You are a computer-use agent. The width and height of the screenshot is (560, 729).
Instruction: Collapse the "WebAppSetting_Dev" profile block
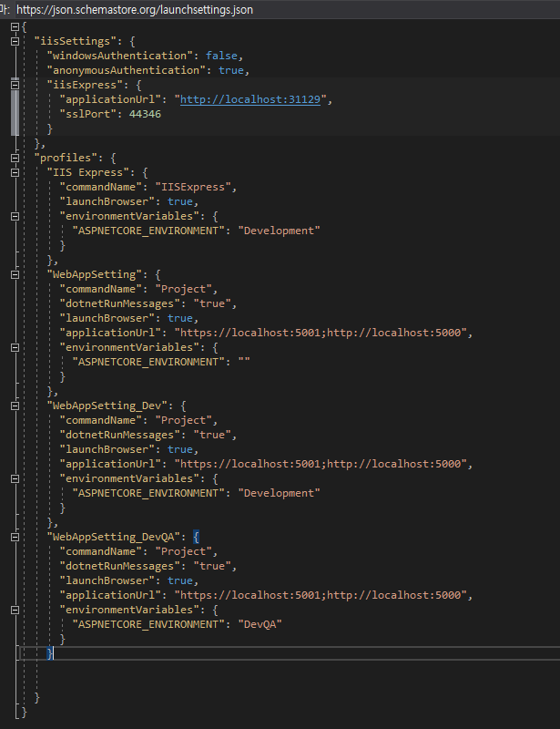(x=15, y=406)
